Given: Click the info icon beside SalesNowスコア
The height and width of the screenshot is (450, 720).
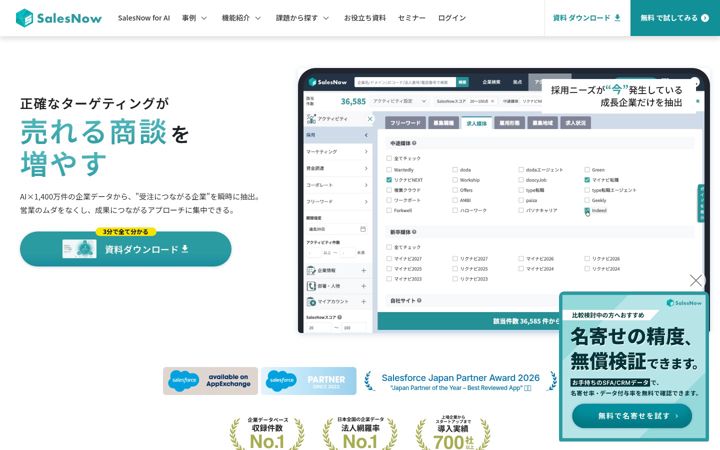Looking at the screenshot, I should point(340,317).
